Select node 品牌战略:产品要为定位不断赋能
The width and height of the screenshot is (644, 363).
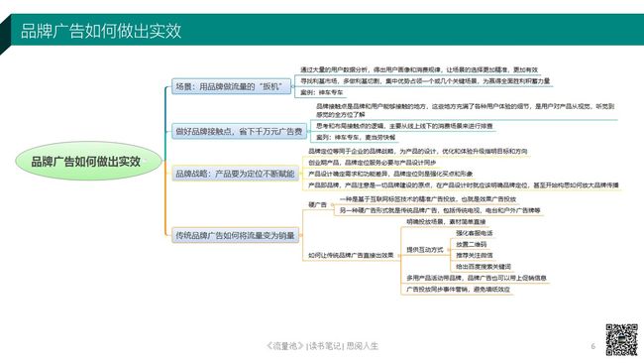click(235, 174)
